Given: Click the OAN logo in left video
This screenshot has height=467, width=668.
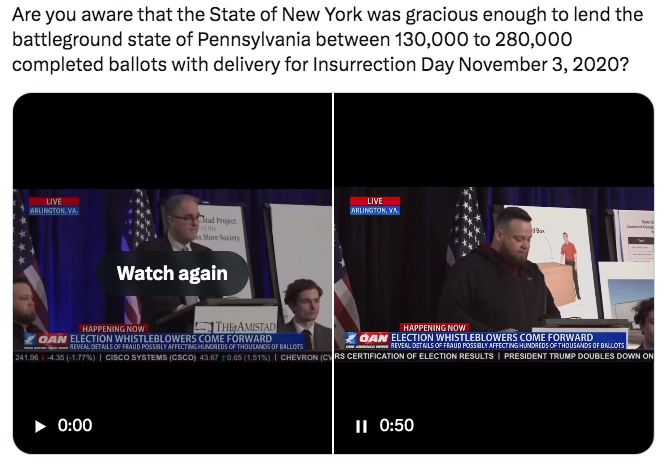Looking at the screenshot, I should click(46, 339).
